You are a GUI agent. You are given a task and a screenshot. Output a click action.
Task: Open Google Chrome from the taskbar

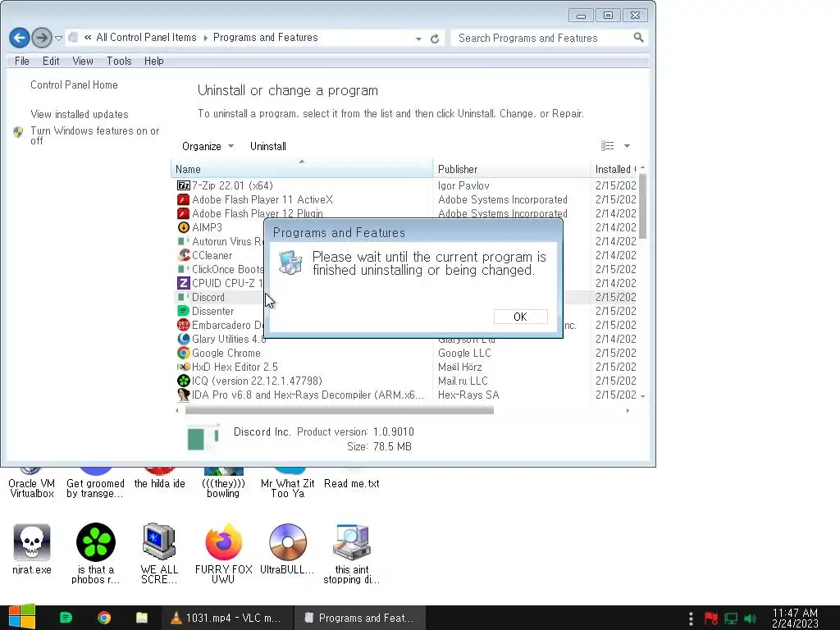[x=104, y=618]
